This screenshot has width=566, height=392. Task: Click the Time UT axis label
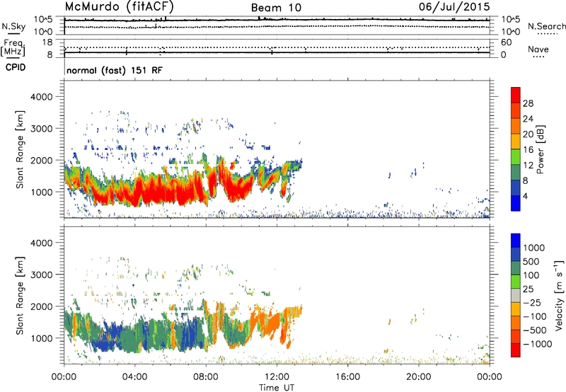pyautogui.click(x=277, y=388)
